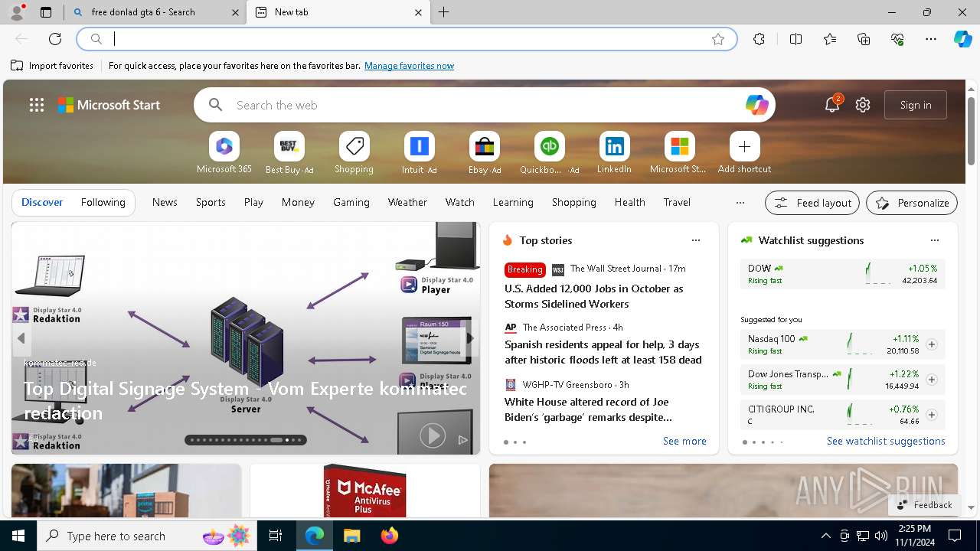This screenshot has height=551, width=980.
Task: Open notifications bell with badge
Action: tap(832, 105)
